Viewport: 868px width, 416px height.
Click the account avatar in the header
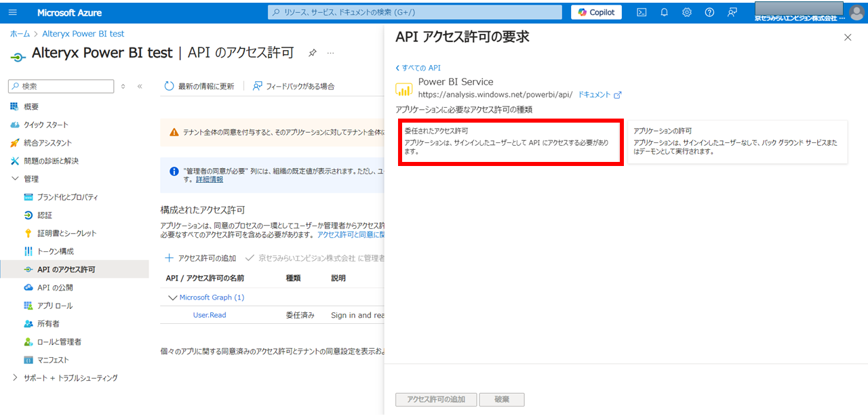[x=856, y=12]
